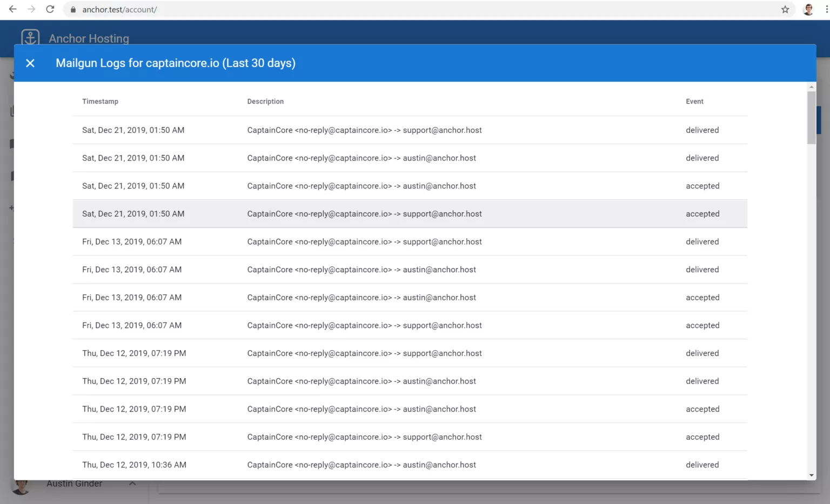Click Austin Ginder's avatar thumbnail
This screenshot has width=830, height=504.
[21, 487]
